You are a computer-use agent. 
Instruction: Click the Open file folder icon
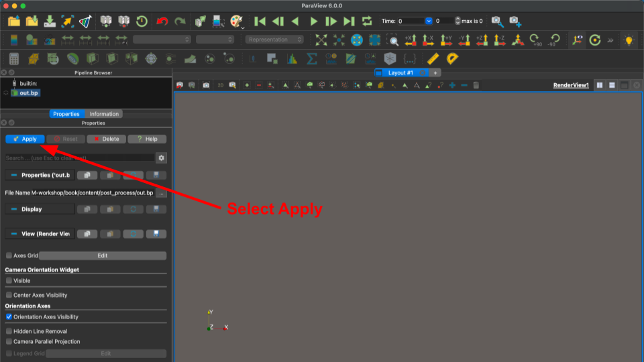coord(13,21)
